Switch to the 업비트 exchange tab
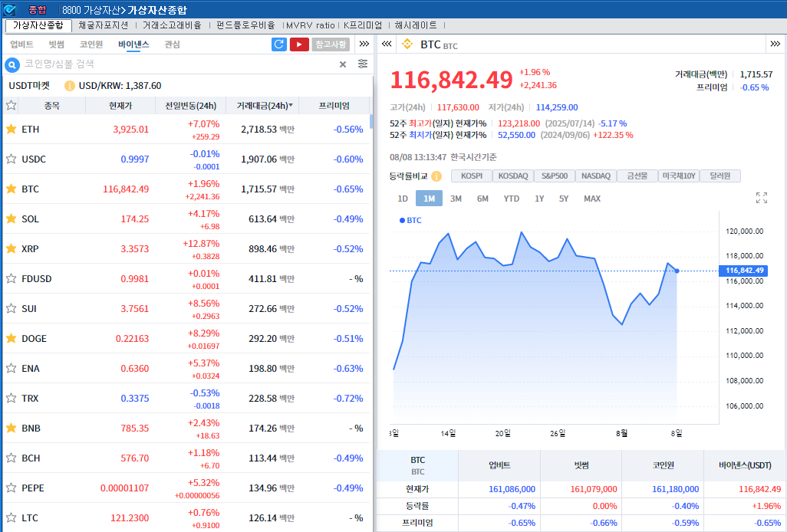The height and width of the screenshot is (532, 787). coord(21,44)
